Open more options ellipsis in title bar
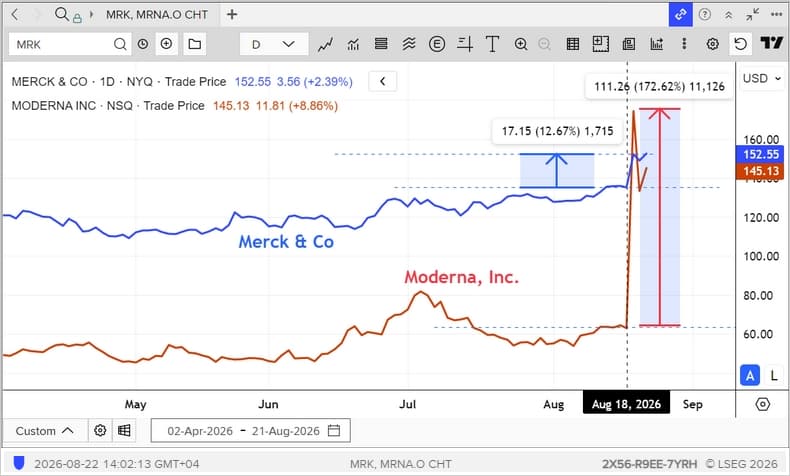Viewport: 790px width, 476px height. click(x=776, y=15)
